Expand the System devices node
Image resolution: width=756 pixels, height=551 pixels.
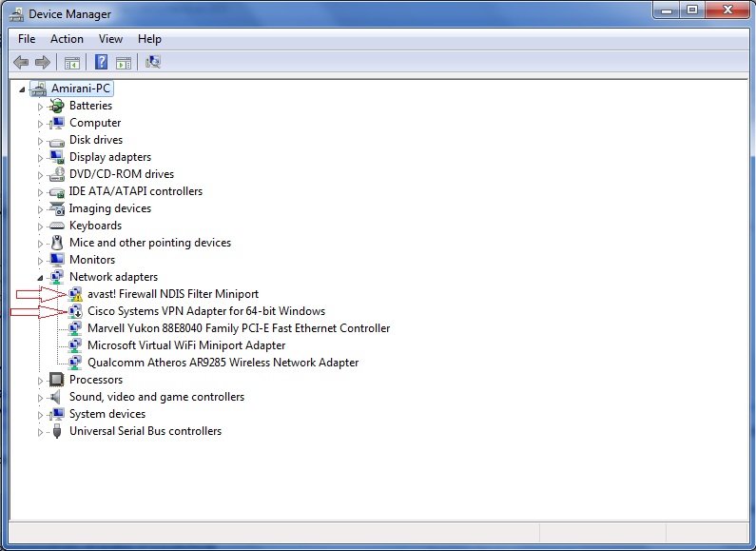[x=40, y=415]
